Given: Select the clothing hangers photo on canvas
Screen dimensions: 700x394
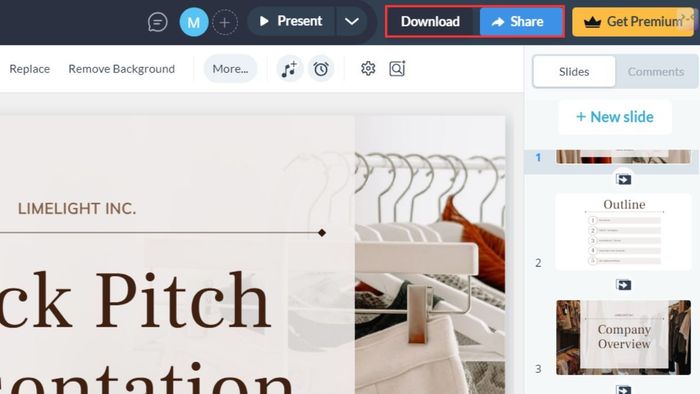Looking at the screenshot, I should pyautogui.click(x=430, y=255).
